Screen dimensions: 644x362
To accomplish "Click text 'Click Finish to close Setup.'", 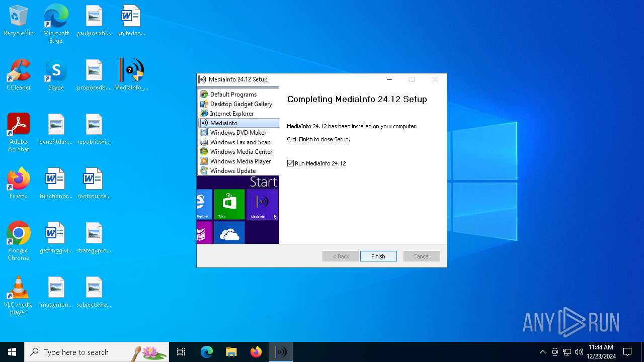I will click(318, 139).
